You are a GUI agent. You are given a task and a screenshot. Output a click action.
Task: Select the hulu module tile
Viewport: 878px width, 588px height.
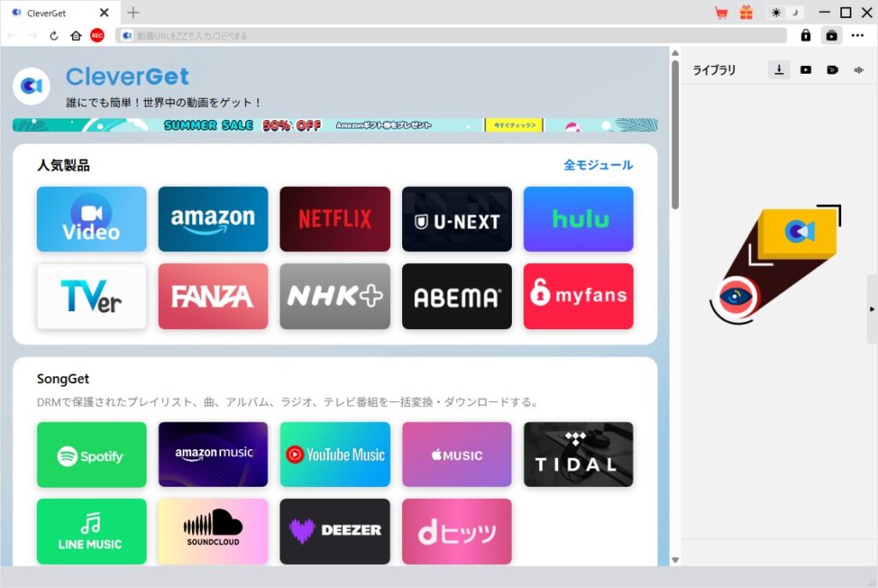click(x=579, y=219)
